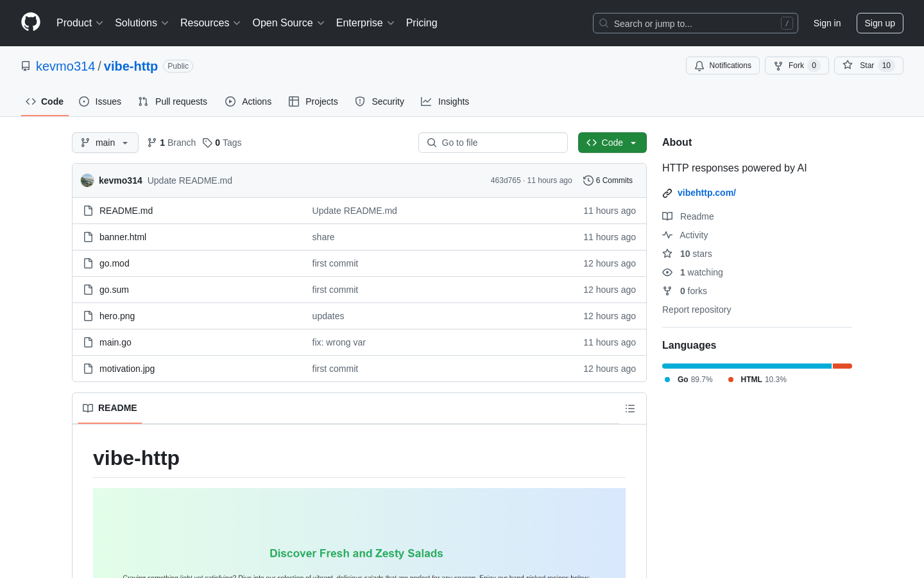Expand the Product menu

[80, 23]
